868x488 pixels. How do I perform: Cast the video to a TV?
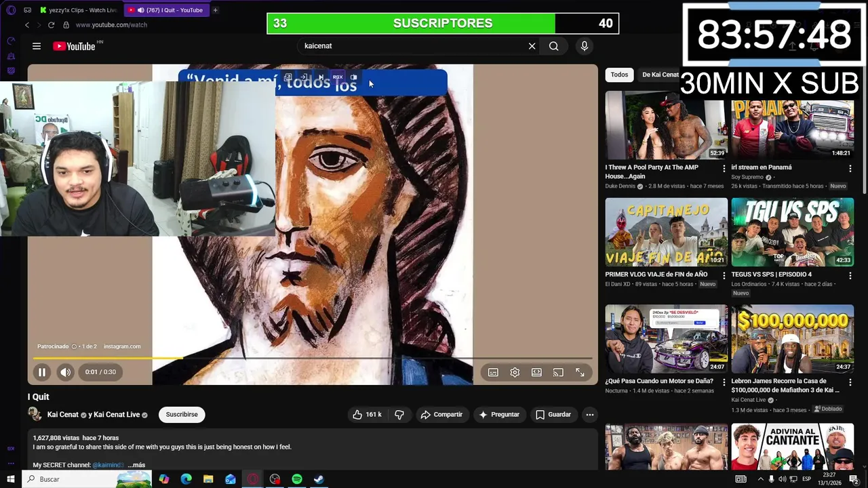click(558, 372)
